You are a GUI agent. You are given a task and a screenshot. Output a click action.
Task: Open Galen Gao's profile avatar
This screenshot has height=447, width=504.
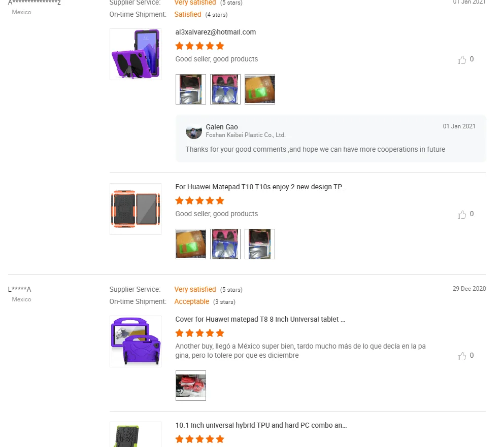pyautogui.click(x=193, y=131)
